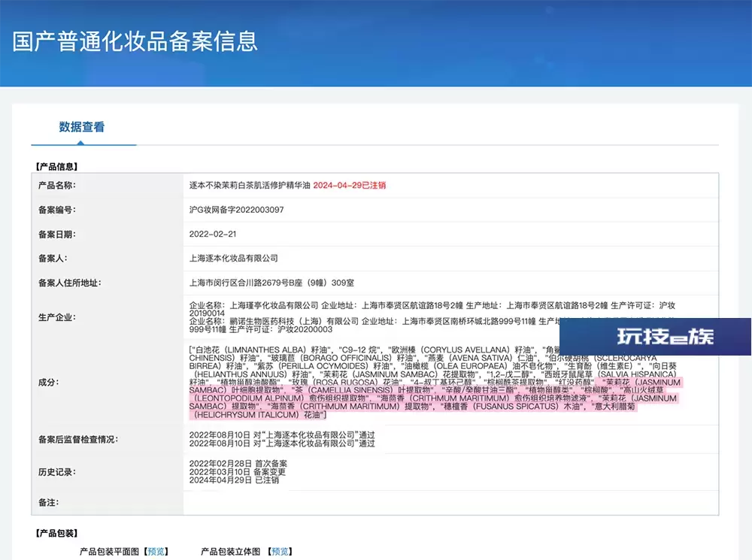Click the red notice 2024-04-29已注销
This screenshot has width=752, height=560.
350,185
